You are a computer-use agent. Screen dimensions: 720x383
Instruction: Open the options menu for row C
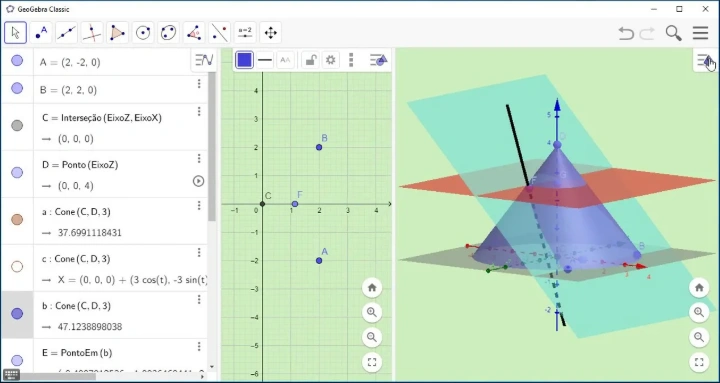click(199, 112)
